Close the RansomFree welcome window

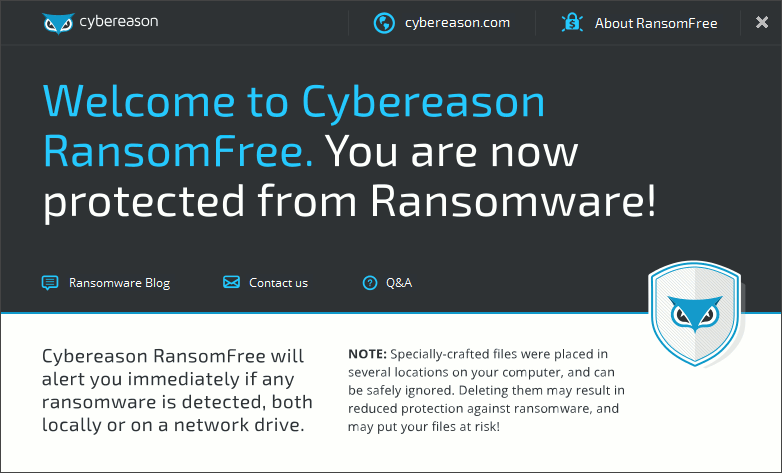(x=762, y=22)
